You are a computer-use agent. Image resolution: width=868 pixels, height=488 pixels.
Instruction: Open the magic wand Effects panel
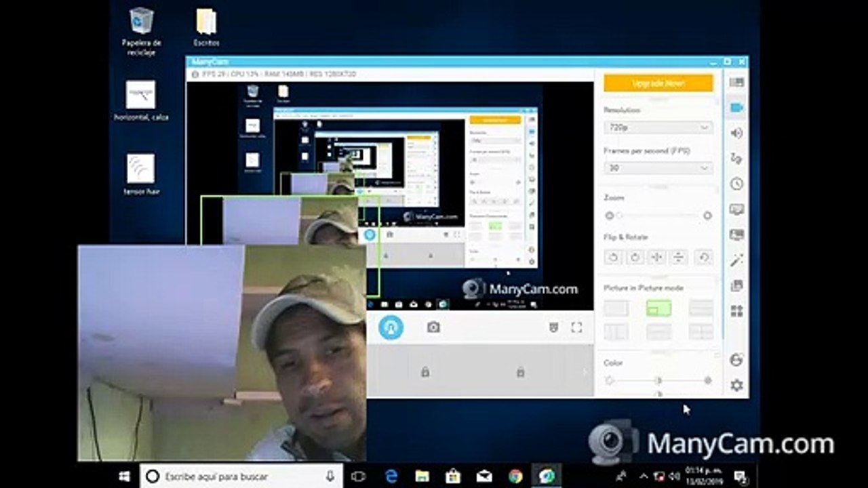(x=736, y=260)
